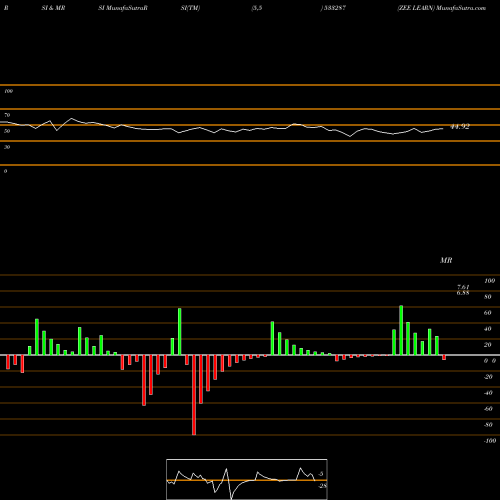The width and height of the screenshot is (500, 500).
Task: Click the -28 value in mini chart
Action: click(323, 486)
